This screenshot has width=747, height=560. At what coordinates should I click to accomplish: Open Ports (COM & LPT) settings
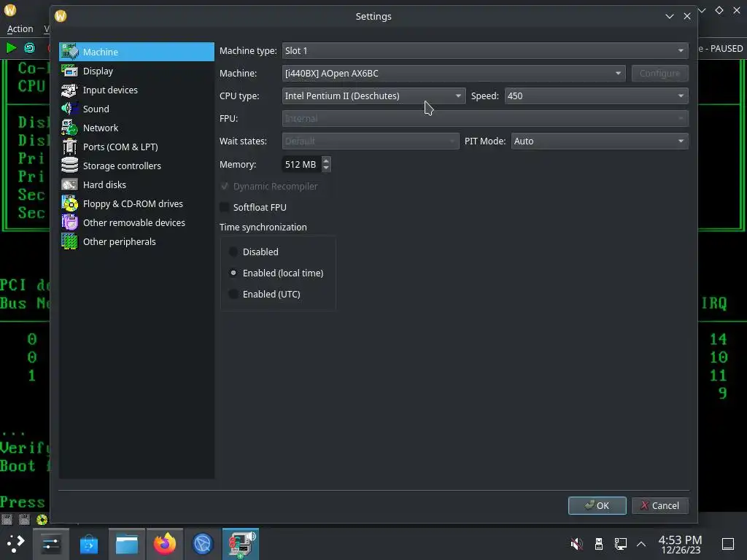coord(136,147)
